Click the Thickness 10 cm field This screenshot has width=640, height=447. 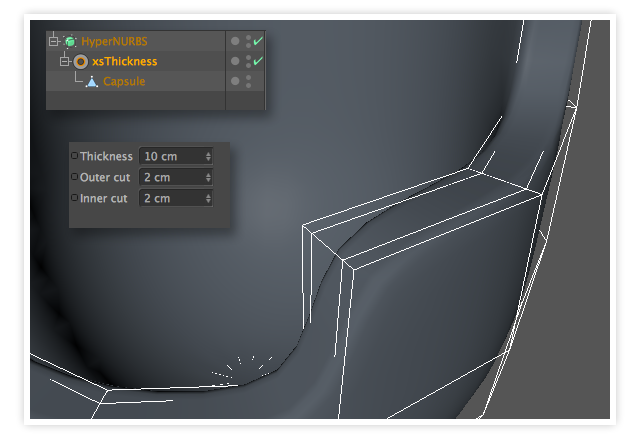tap(176, 156)
